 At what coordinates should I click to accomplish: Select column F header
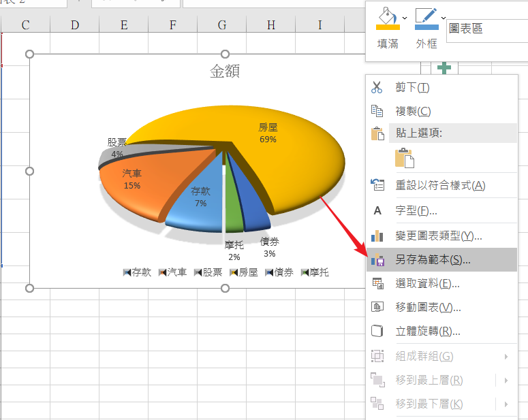(x=173, y=25)
